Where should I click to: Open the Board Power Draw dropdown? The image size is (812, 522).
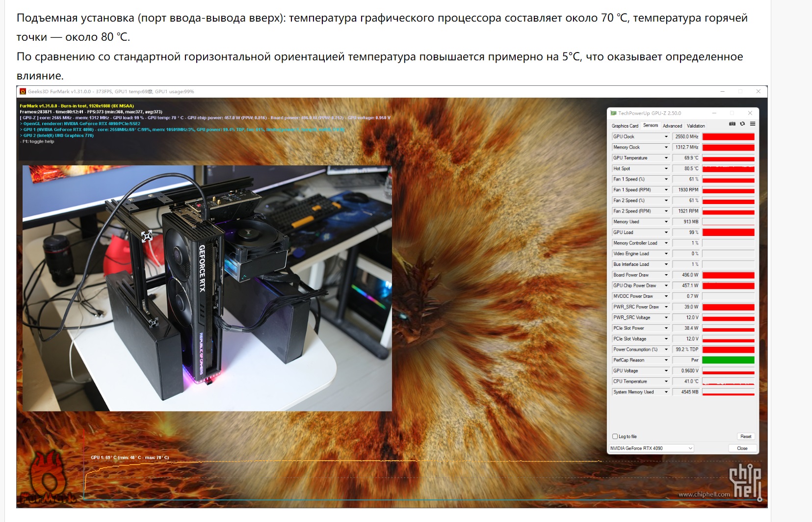[666, 275]
